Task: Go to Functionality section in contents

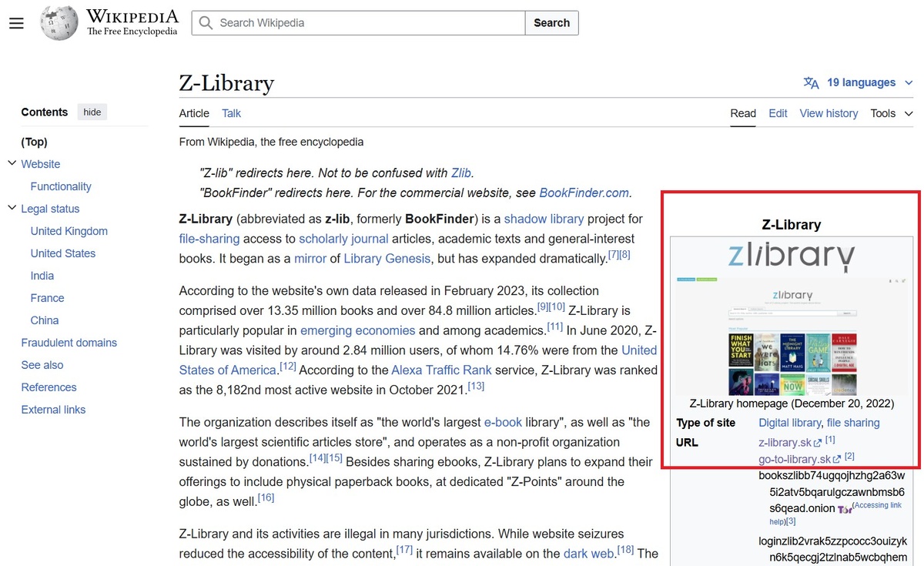Action: tap(61, 186)
